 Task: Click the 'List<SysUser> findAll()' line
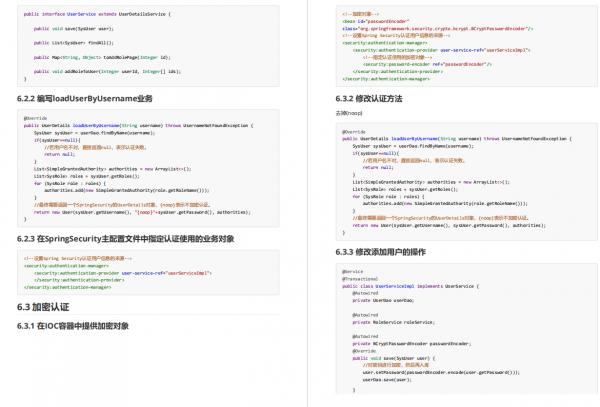point(67,44)
